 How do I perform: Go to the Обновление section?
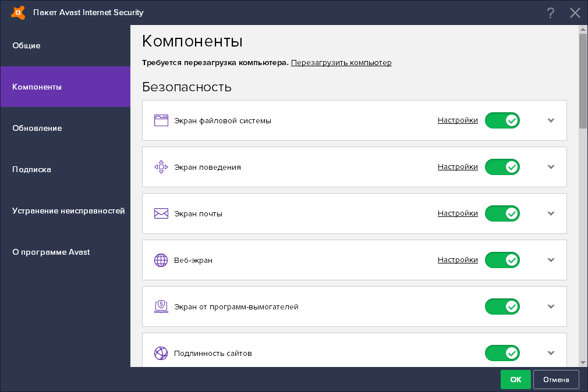click(x=65, y=128)
